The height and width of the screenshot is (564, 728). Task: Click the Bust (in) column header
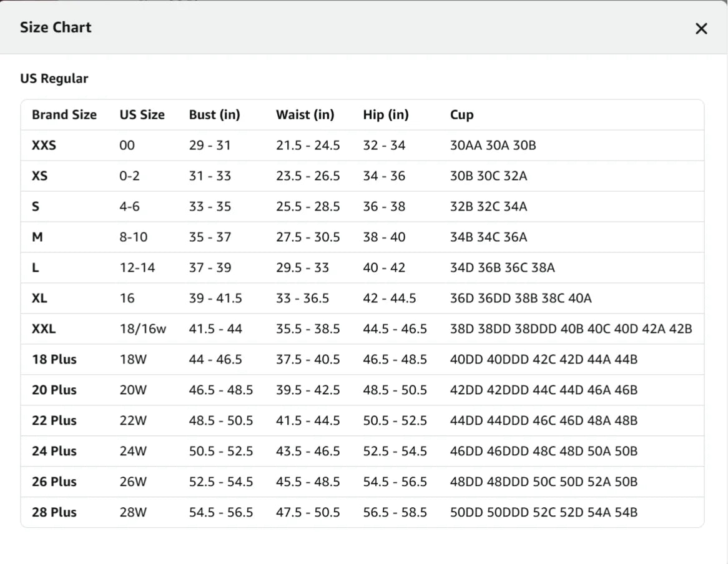(x=215, y=115)
